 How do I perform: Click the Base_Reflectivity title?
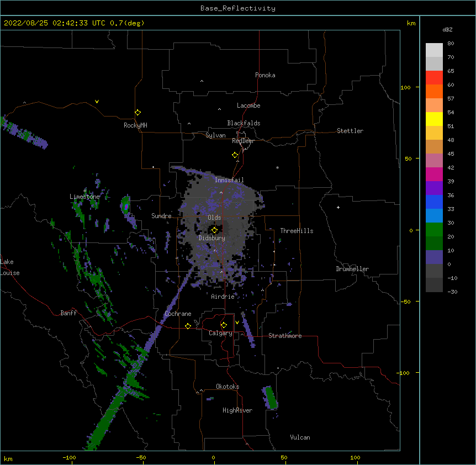click(x=238, y=8)
